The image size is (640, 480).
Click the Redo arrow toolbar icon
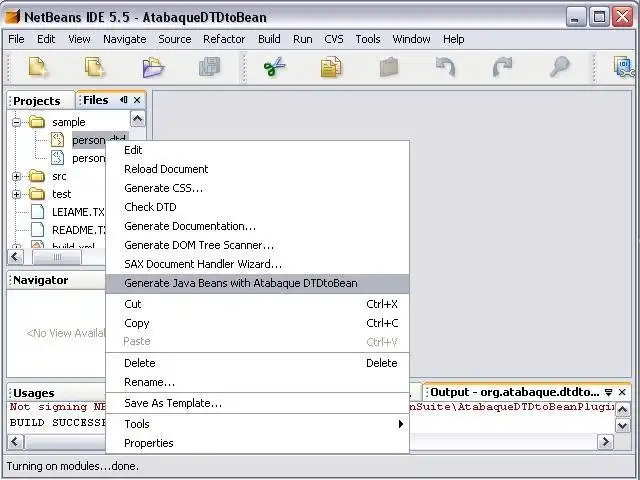502,67
